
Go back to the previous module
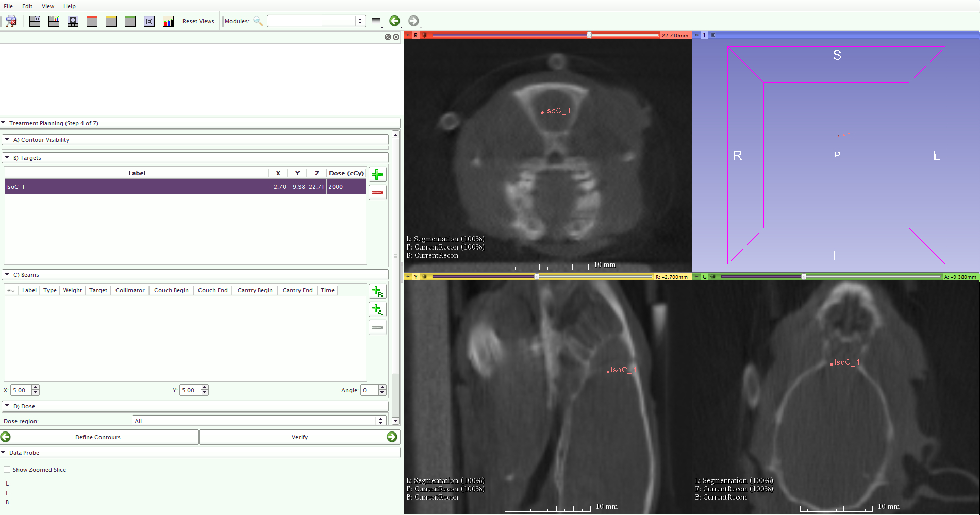point(394,21)
